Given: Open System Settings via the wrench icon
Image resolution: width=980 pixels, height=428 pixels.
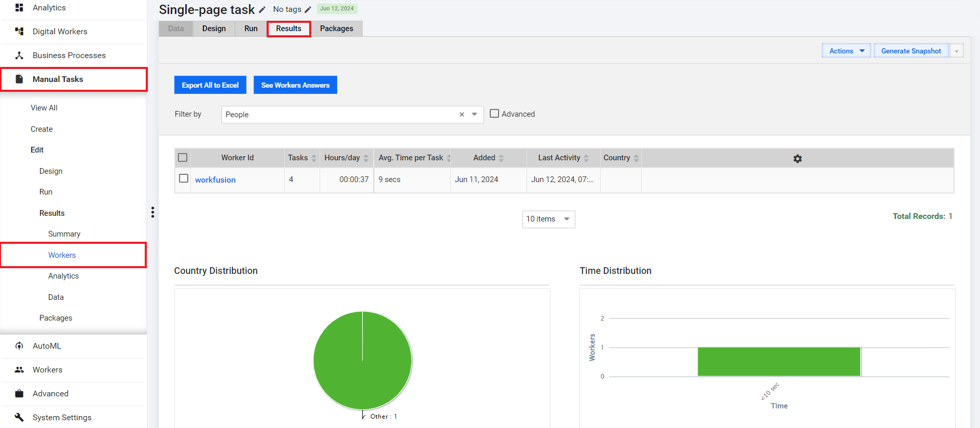Looking at the screenshot, I should 19,418.
